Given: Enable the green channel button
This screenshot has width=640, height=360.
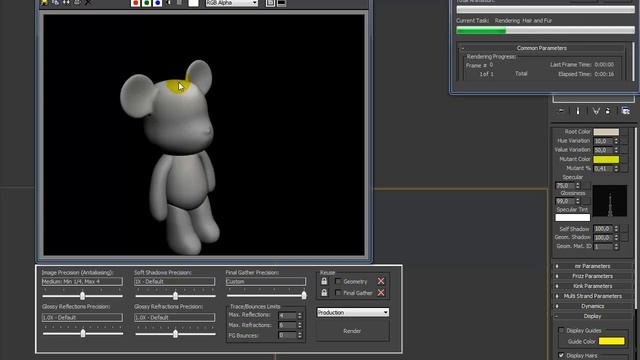Looking at the screenshot, I should (147, 3).
